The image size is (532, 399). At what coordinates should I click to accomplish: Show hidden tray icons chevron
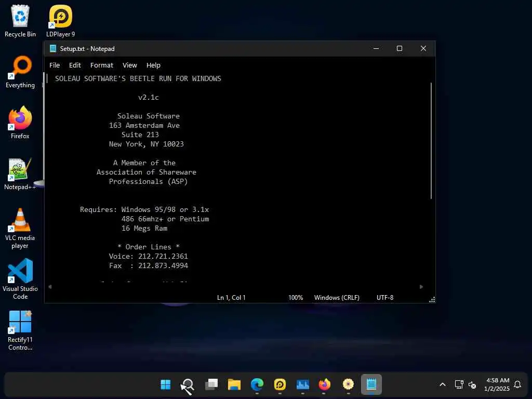[443, 384]
